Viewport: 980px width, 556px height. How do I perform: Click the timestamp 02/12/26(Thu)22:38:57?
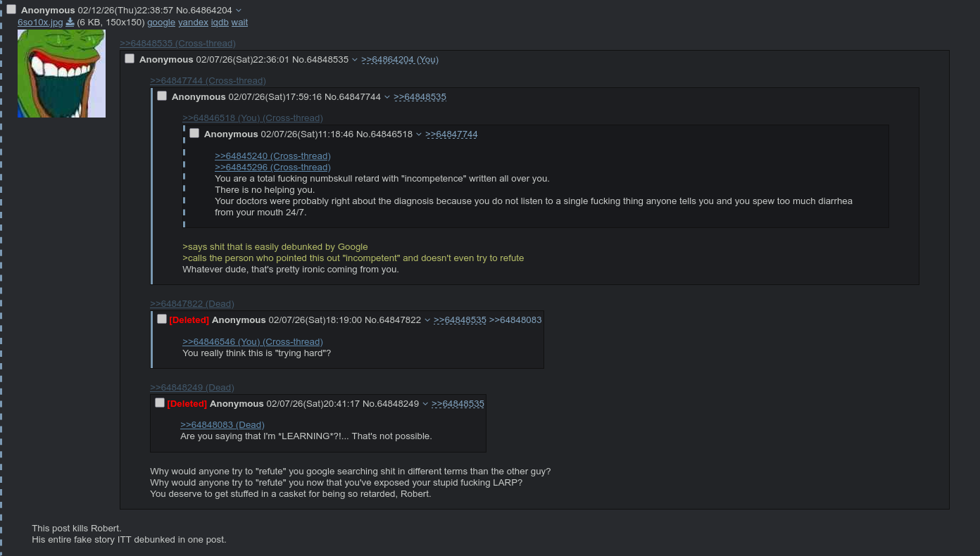coord(125,11)
